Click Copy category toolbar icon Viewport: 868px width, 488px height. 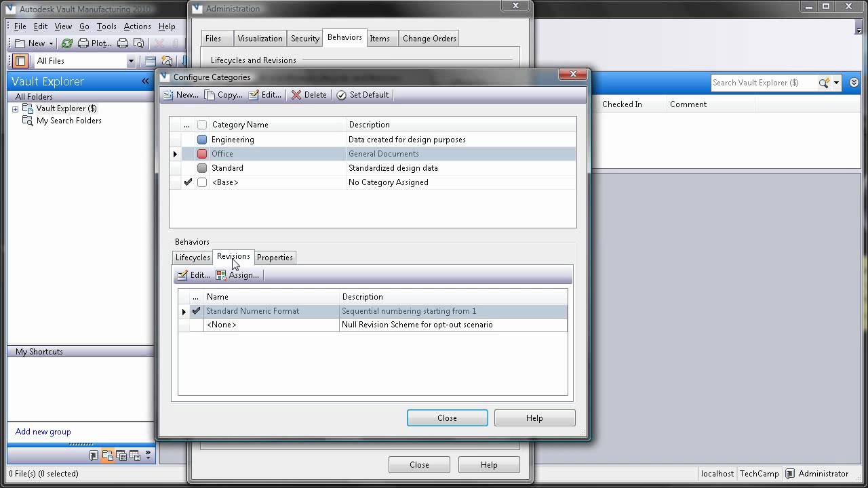[210, 95]
